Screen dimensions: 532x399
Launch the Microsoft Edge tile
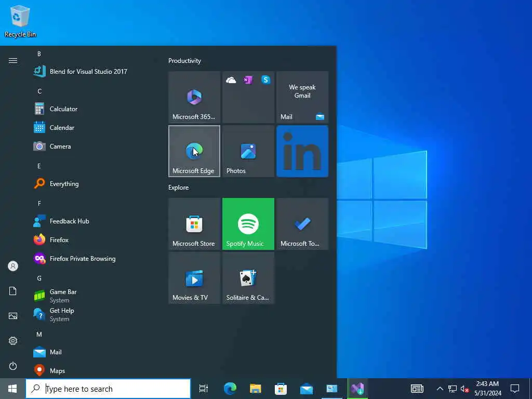194,151
